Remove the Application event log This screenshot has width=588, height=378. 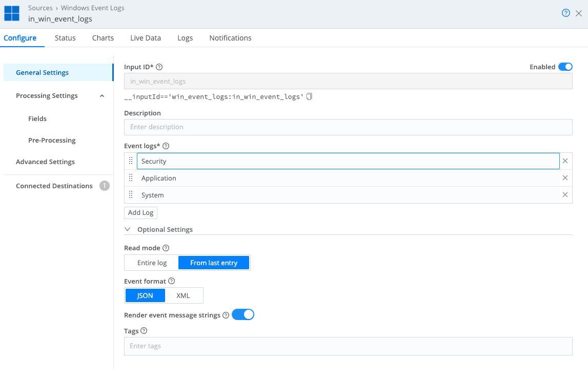pos(565,177)
